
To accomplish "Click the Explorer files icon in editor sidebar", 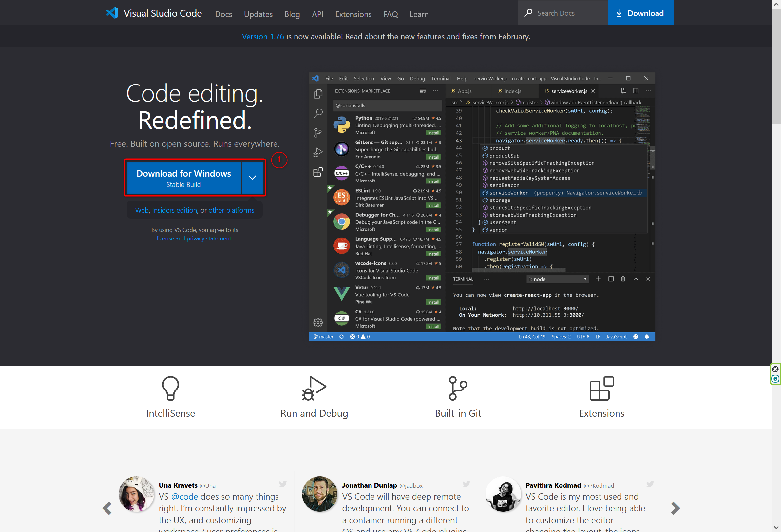I will (318, 94).
